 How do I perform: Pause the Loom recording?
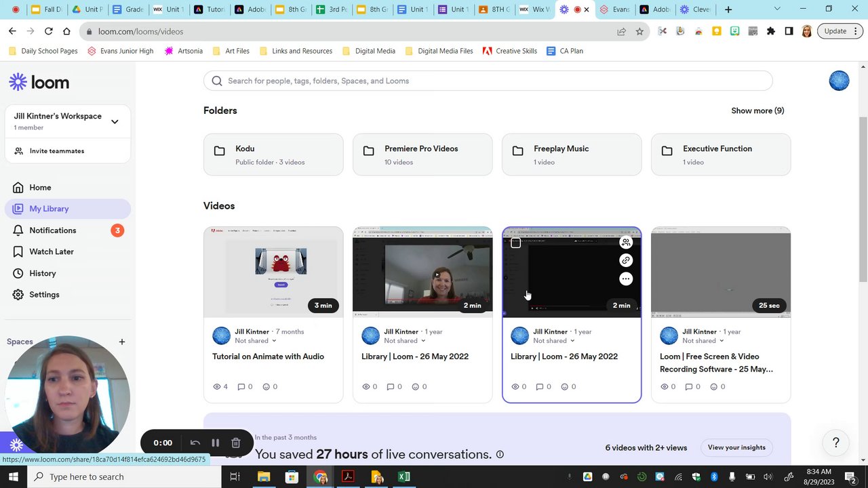point(215,443)
